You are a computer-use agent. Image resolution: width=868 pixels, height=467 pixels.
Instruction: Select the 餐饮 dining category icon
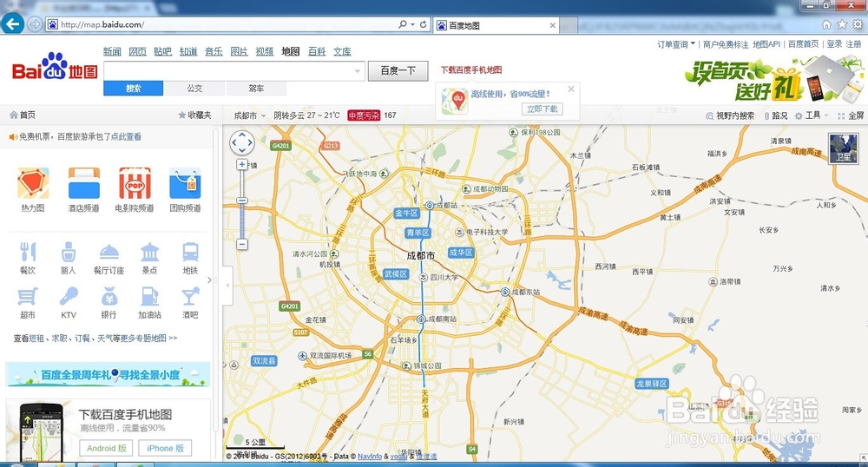tap(28, 252)
